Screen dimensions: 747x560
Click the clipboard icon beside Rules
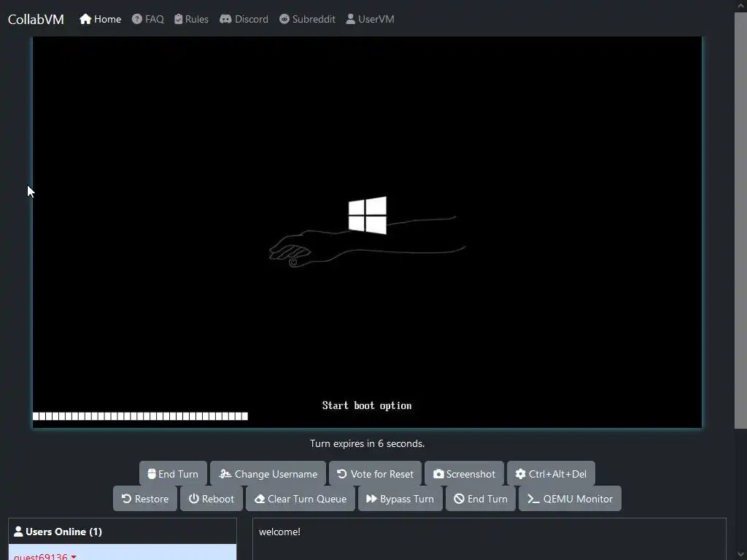178,19
